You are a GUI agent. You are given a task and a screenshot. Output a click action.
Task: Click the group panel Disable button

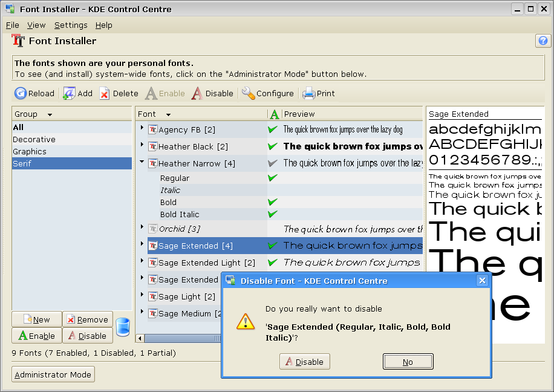(x=88, y=336)
